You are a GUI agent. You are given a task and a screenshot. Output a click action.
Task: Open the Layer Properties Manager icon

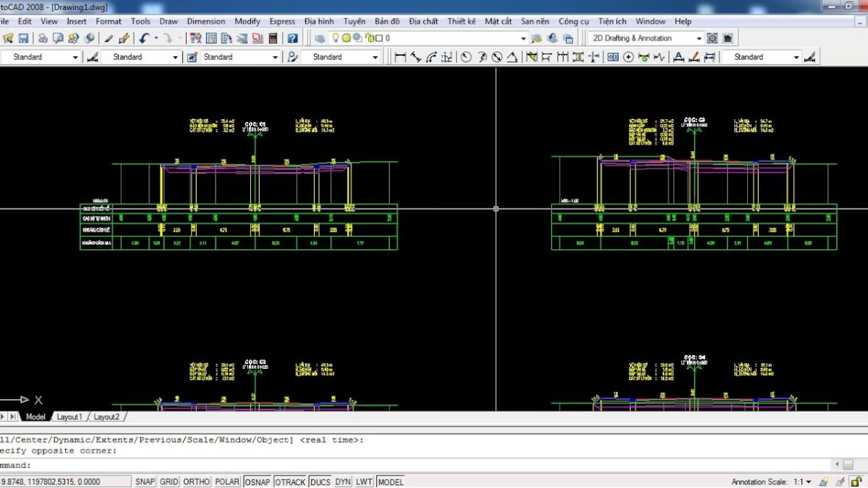coord(320,38)
